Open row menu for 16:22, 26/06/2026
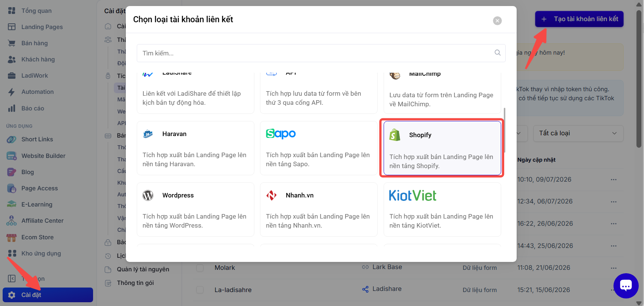 [x=613, y=223]
